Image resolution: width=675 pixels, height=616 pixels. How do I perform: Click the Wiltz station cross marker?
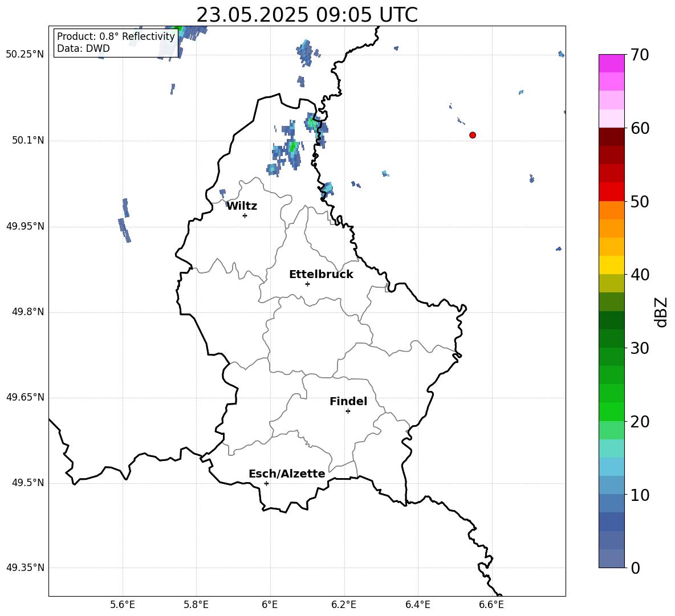click(245, 215)
